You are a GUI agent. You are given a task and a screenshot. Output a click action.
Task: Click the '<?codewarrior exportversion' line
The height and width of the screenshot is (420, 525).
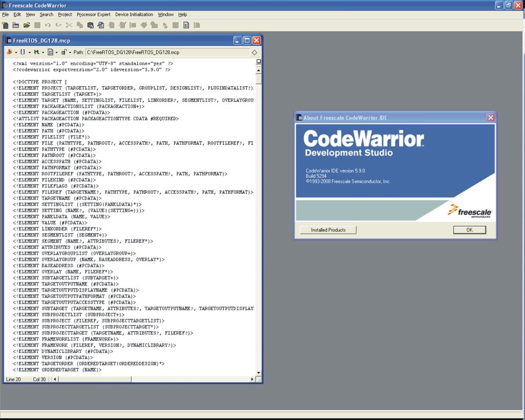(91, 69)
